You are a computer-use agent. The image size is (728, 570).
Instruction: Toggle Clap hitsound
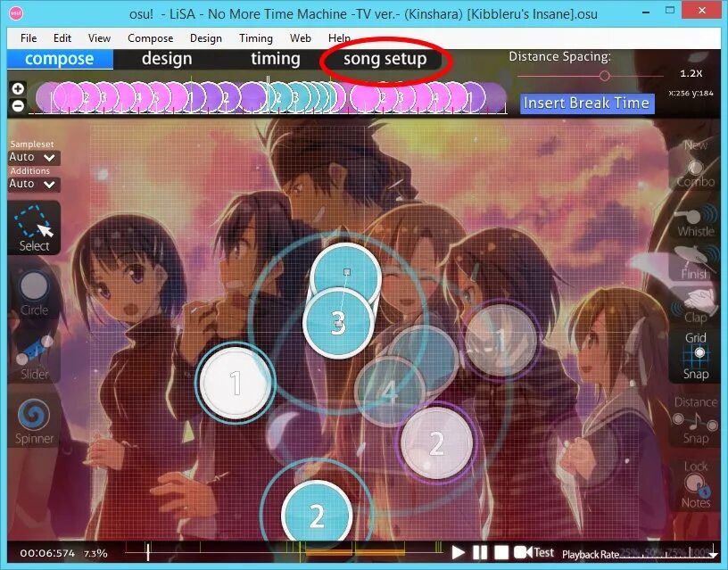click(695, 305)
